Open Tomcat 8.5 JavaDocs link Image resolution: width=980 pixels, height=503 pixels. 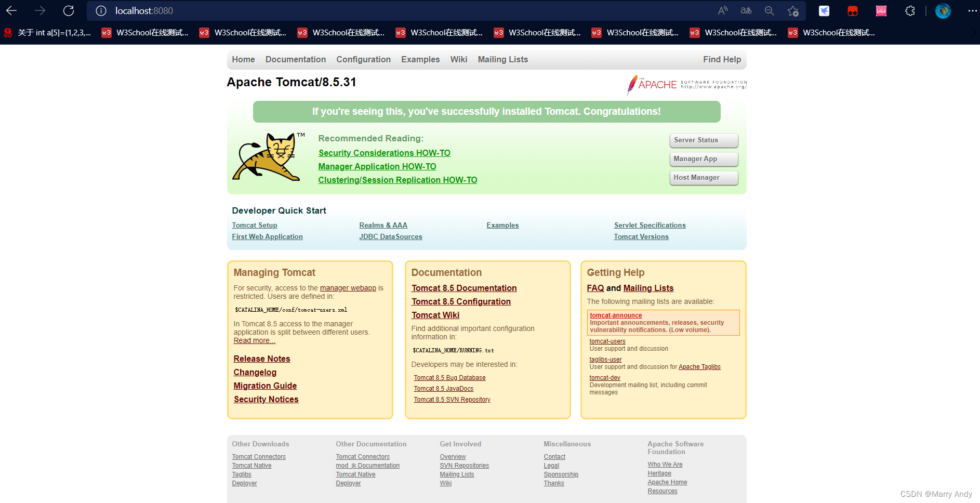click(444, 389)
